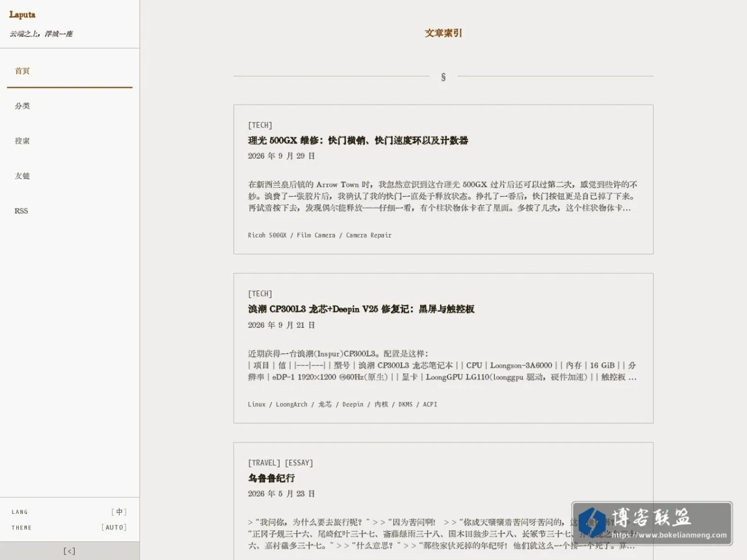Click date 2026 年 9 月 21 日
The image size is (747, 560).
pyautogui.click(x=281, y=325)
